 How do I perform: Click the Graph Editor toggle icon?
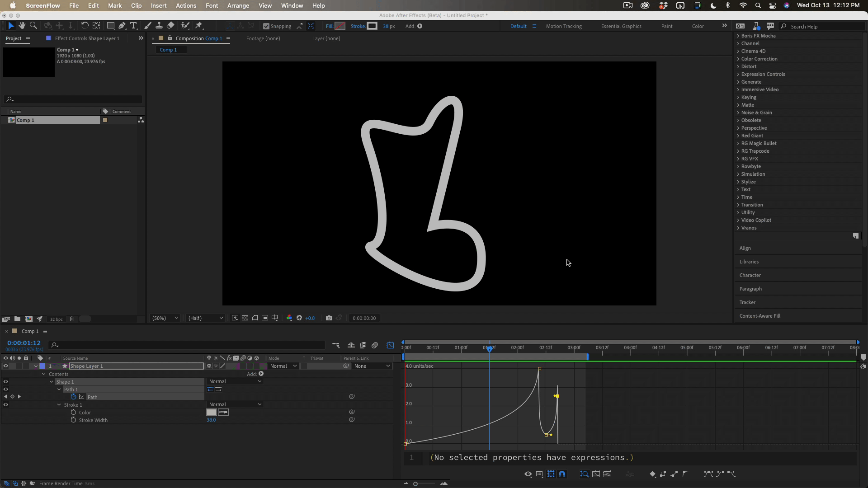[x=390, y=345]
